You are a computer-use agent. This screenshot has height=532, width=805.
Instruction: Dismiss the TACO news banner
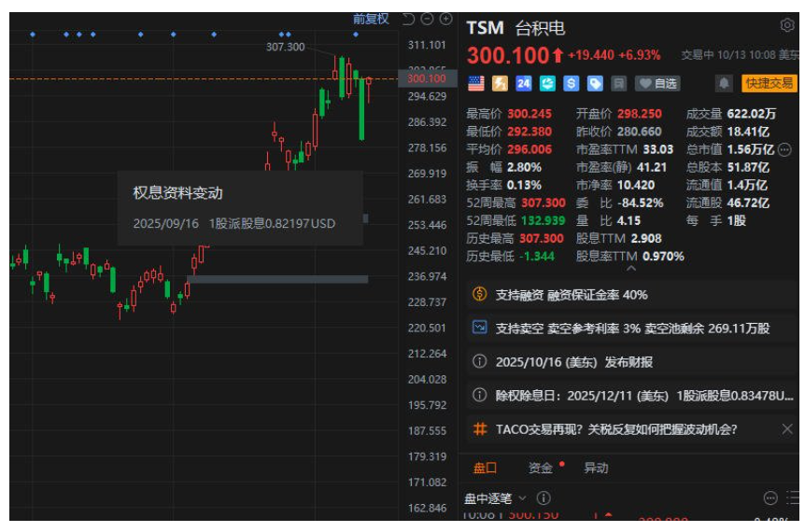pyautogui.click(x=786, y=429)
